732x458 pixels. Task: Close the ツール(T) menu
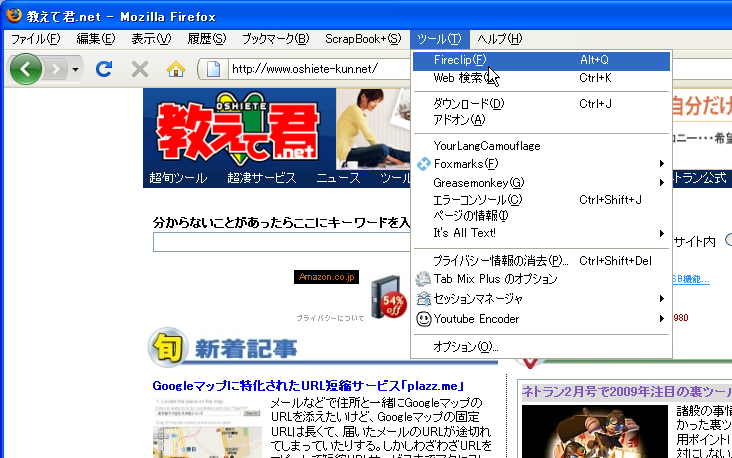pyautogui.click(x=439, y=39)
